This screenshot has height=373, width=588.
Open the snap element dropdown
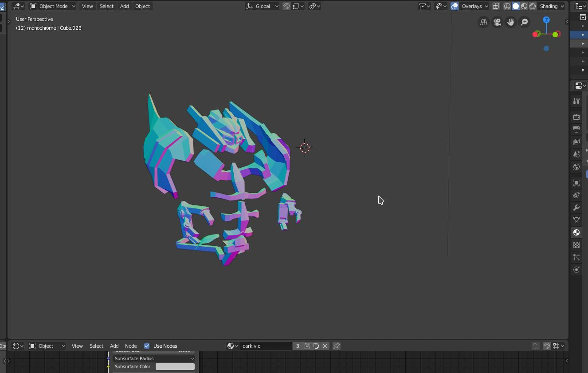pos(298,6)
